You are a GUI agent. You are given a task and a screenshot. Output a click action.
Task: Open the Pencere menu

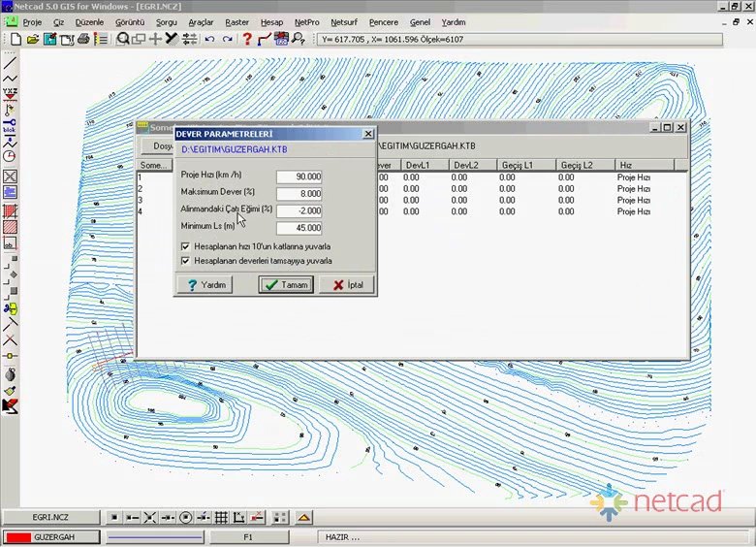tap(383, 22)
